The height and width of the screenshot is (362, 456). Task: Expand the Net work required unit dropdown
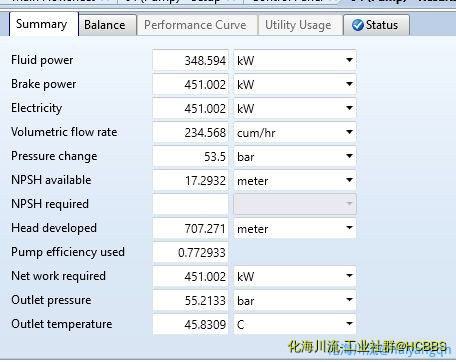[x=349, y=276]
